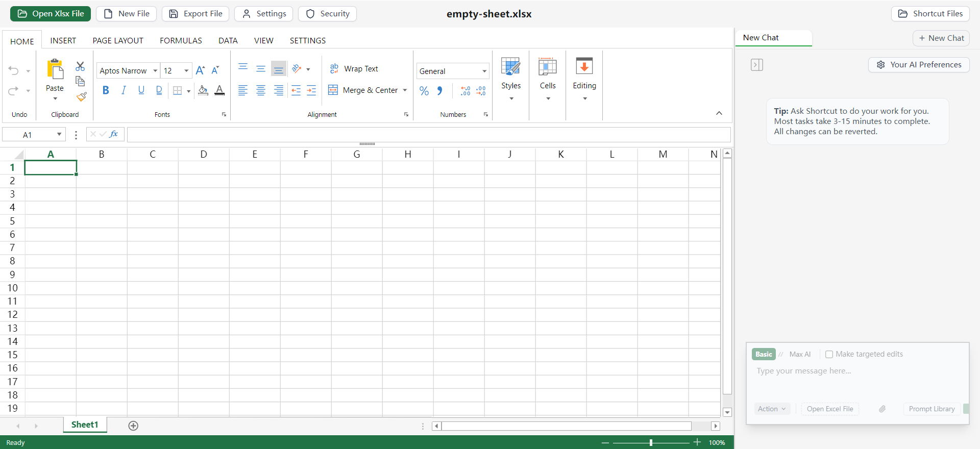Open the Security button

327,14
